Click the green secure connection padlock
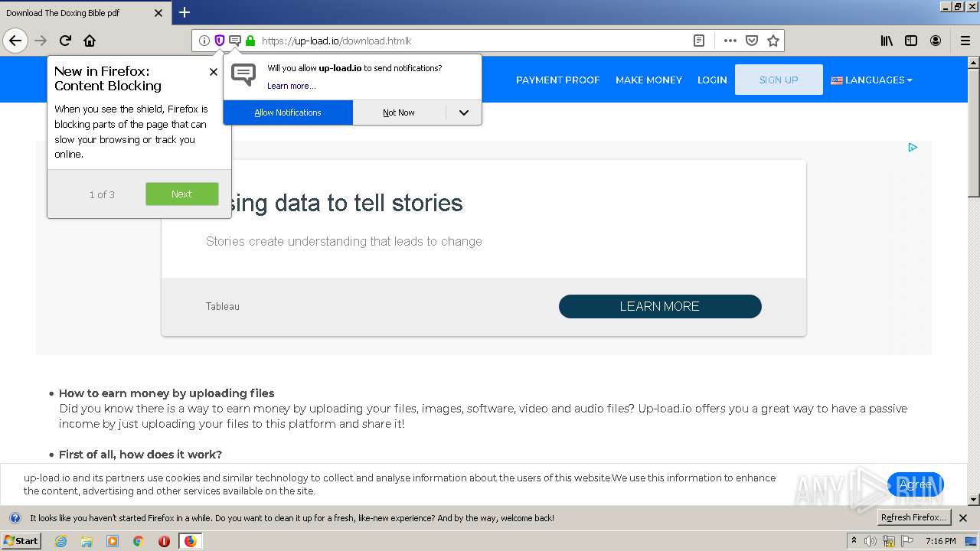980x551 pixels. click(250, 41)
